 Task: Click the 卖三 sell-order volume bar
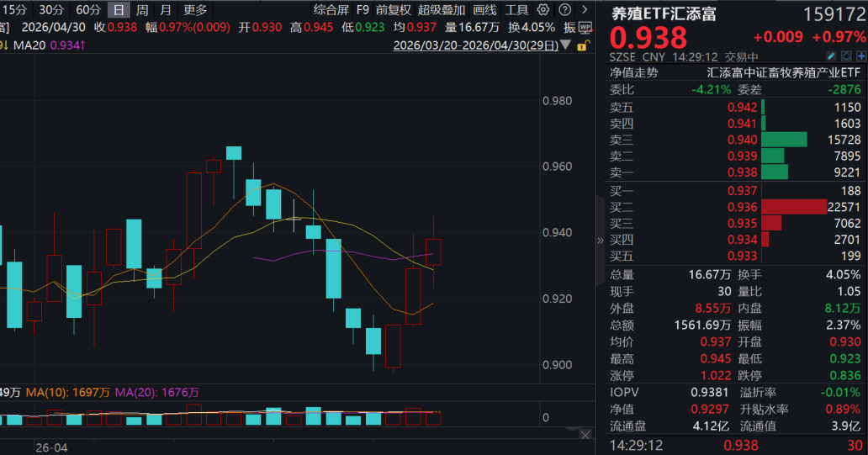[783, 140]
